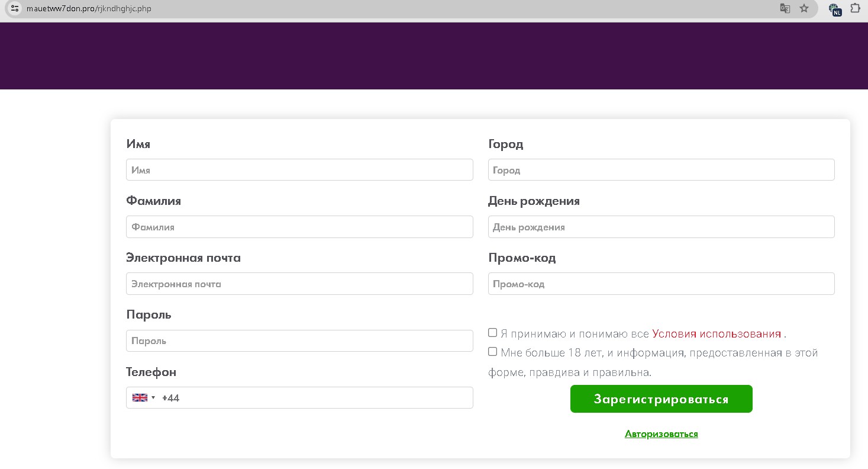The image size is (868, 469).
Task: Focus the Город input field
Action: pyautogui.click(x=661, y=170)
